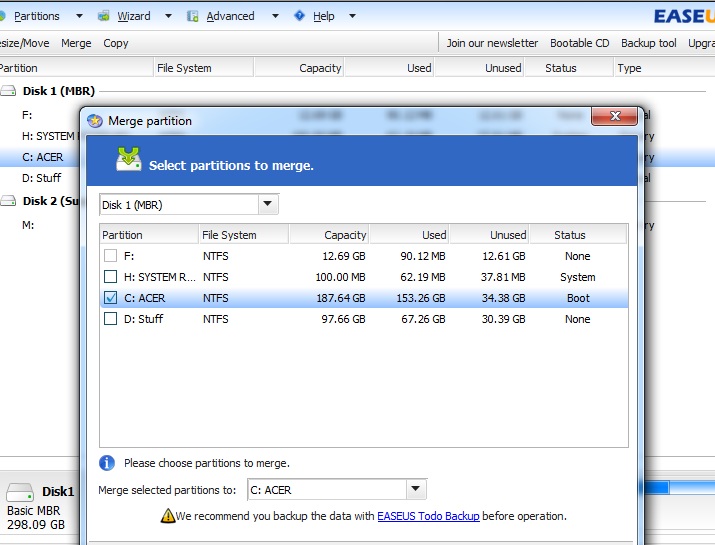Viewport: 715px width, 545px height.
Task: Open the Help menu
Action: (x=324, y=16)
